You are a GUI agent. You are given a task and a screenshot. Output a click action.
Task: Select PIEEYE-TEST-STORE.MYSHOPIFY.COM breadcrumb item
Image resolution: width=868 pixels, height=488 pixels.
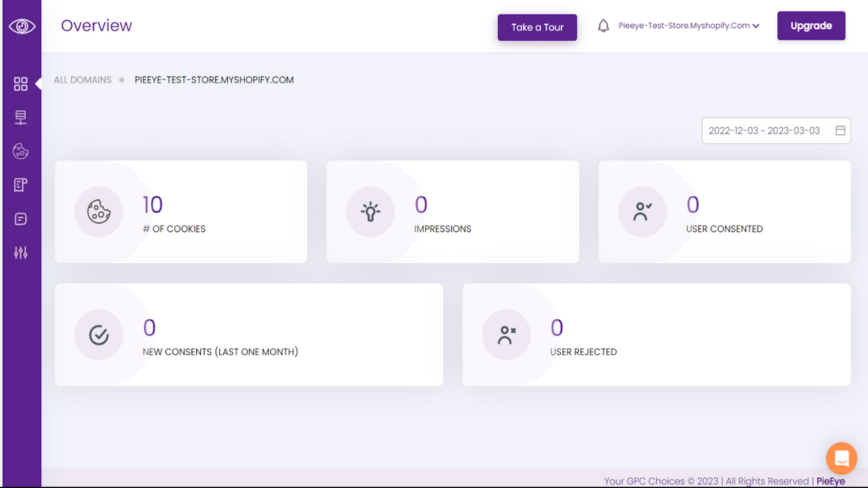tap(214, 79)
